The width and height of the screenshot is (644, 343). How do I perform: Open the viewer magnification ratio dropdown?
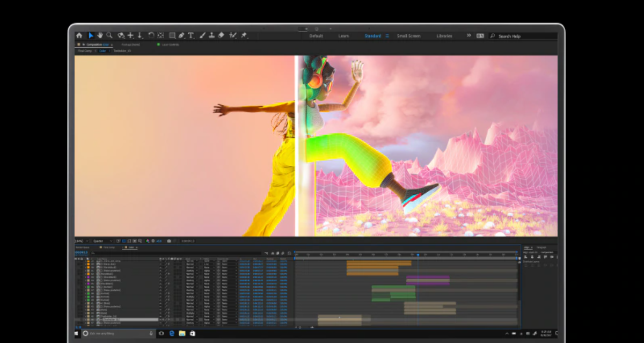click(82, 241)
